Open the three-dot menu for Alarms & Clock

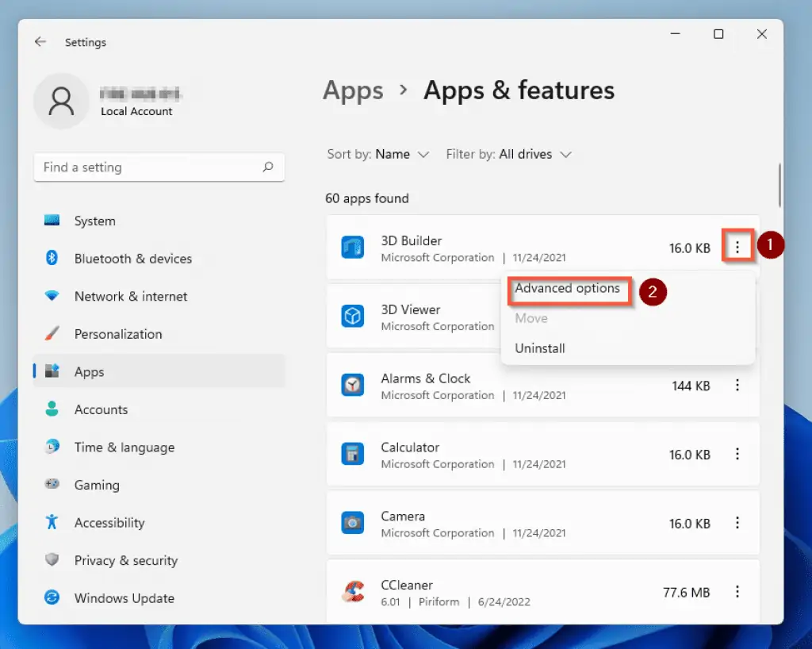[738, 386]
